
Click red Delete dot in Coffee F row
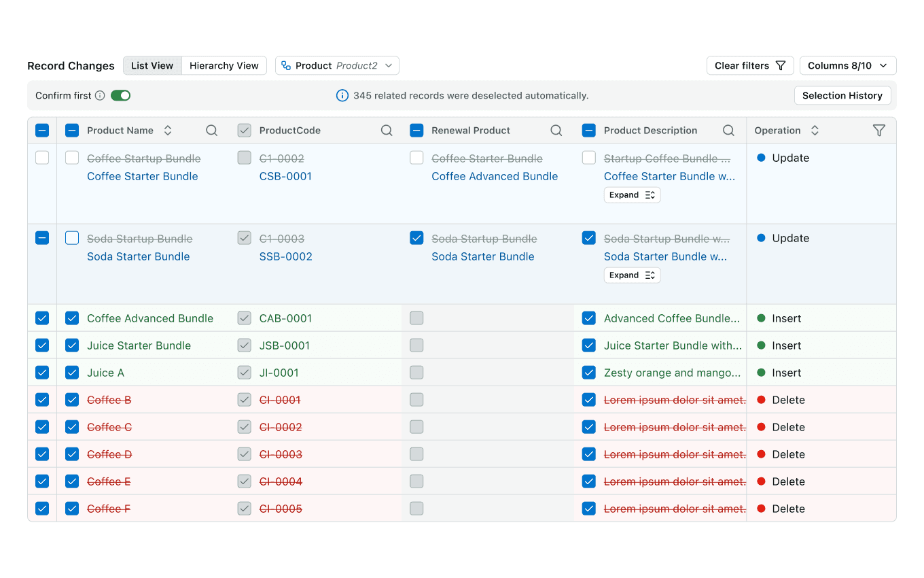pyautogui.click(x=761, y=509)
